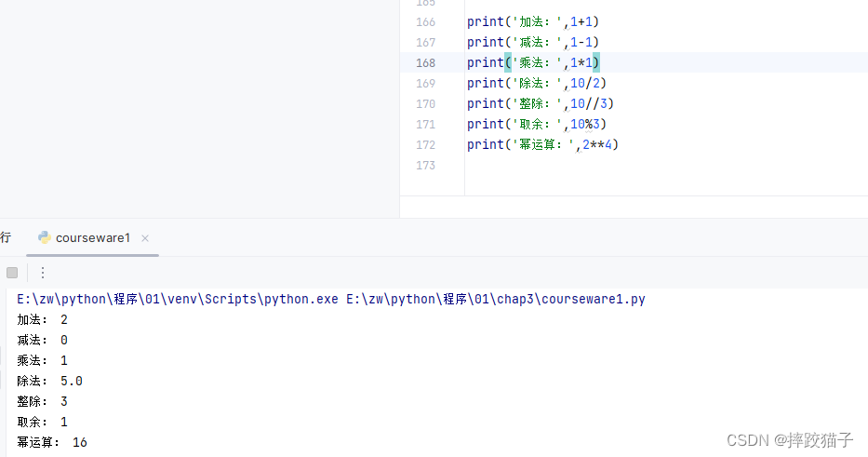Screen dimensions: 868x457
Task: Click the code line print('整除: ',10//3)
Action: (541, 104)
